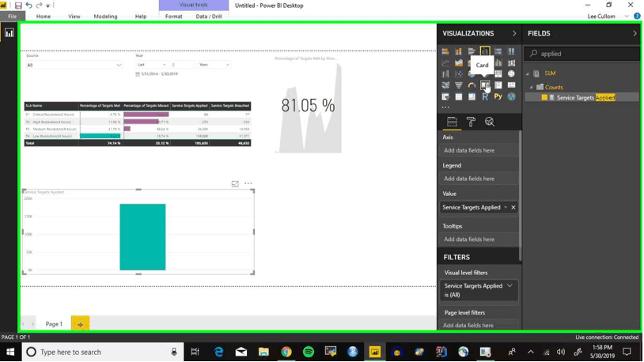This screenshot has height=362, width=644.
Task: Select the Page 1 tab
Action: [x=54, y=324]
